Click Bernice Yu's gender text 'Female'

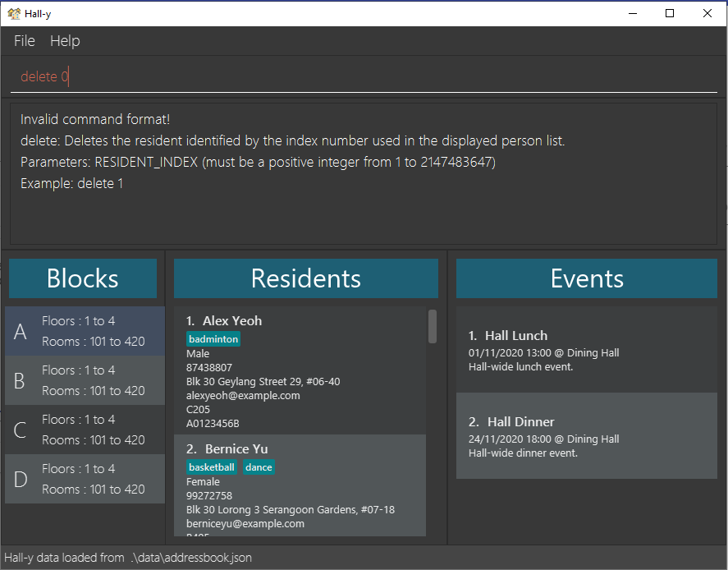(203, 482)
